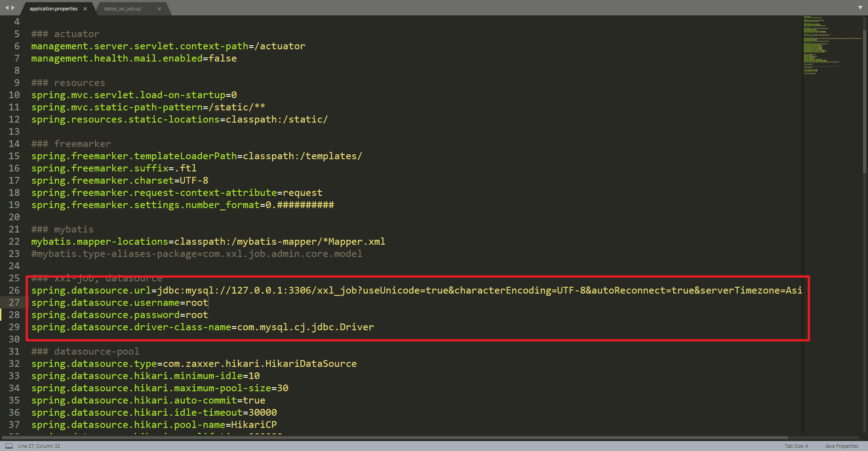The width and height of the screenshot is (868, 451).
Task: Click the spring.datasource.type HikariDataSource line
Action: (194, 364)
